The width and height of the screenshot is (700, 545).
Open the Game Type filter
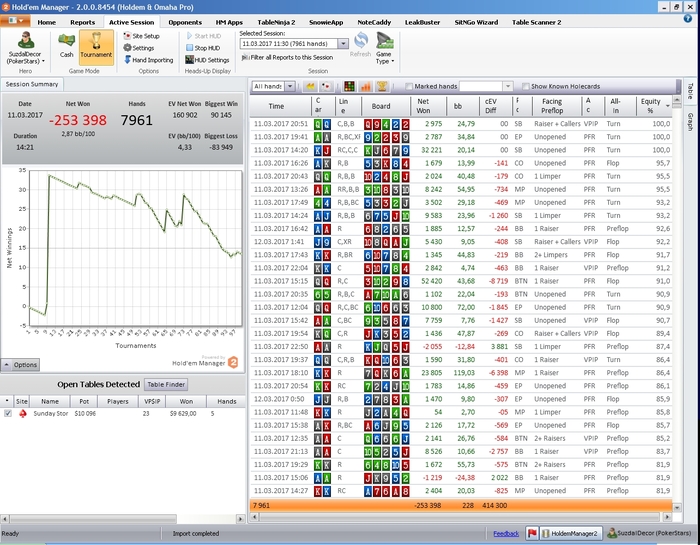[385, 48]
